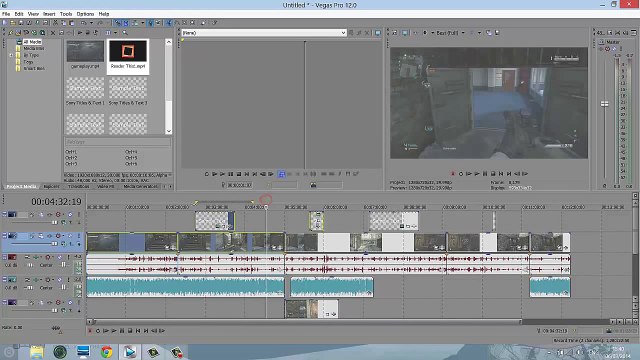
Task: Open the View menu
Action: [33, 14]
